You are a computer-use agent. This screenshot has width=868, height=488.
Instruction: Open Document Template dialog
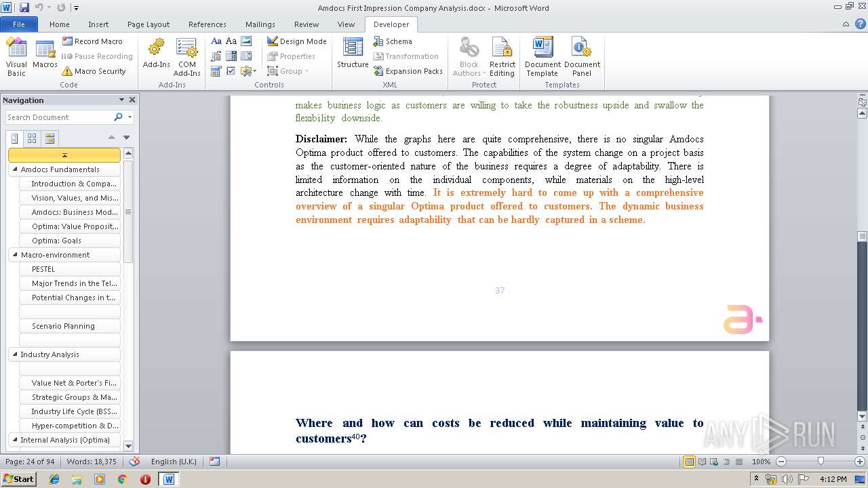pyautogui.click(x=542, y=57)
